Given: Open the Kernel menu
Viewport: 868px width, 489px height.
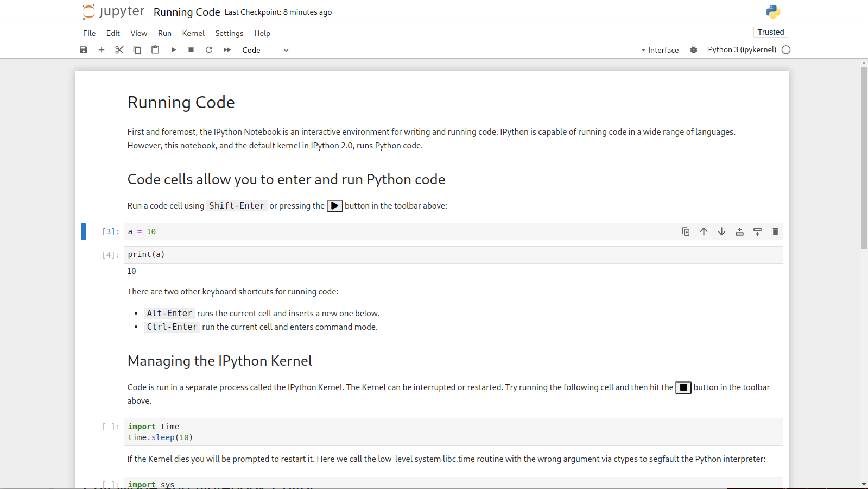Looking at the screenshot, I should pos(193,33).
